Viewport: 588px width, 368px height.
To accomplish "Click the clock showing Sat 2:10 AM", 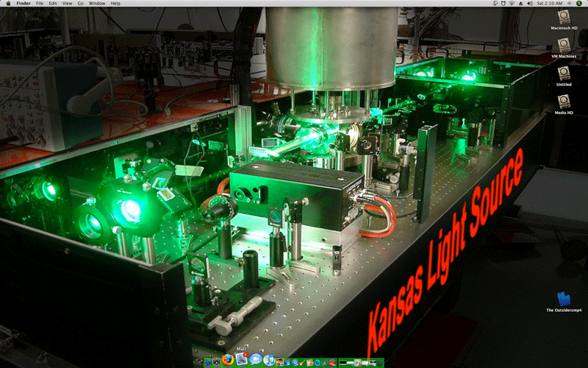I will (x=550, y=3).
